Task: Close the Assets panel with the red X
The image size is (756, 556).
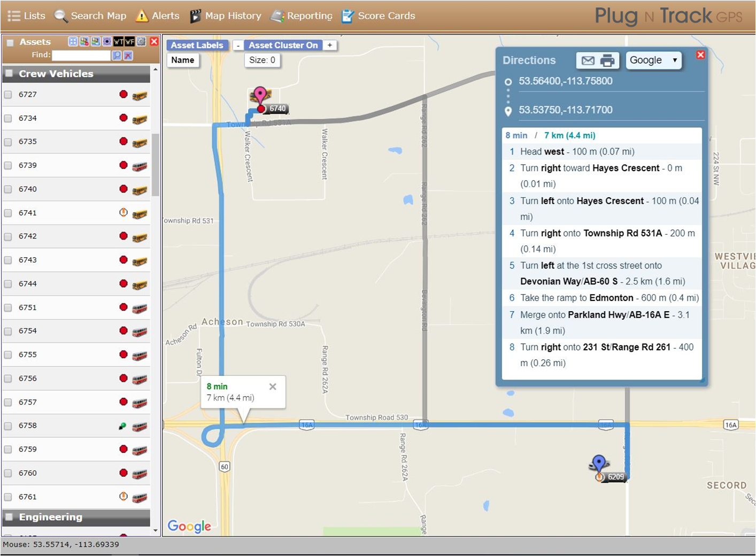Action: click(x=154, y=41)
